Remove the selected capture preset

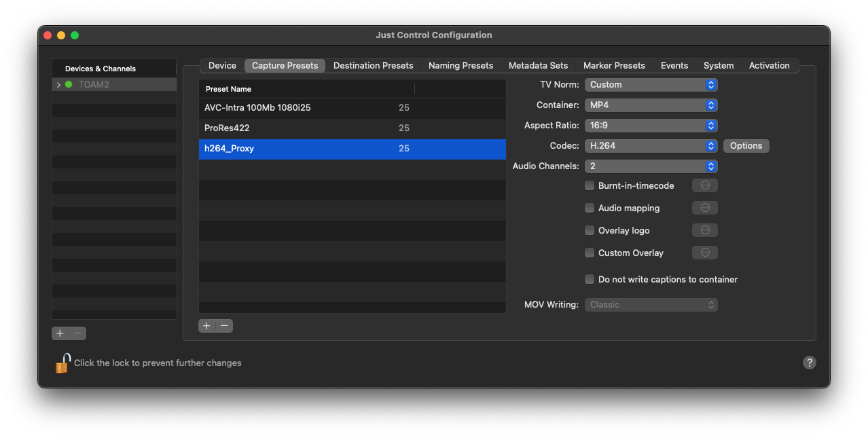point(224,326)
